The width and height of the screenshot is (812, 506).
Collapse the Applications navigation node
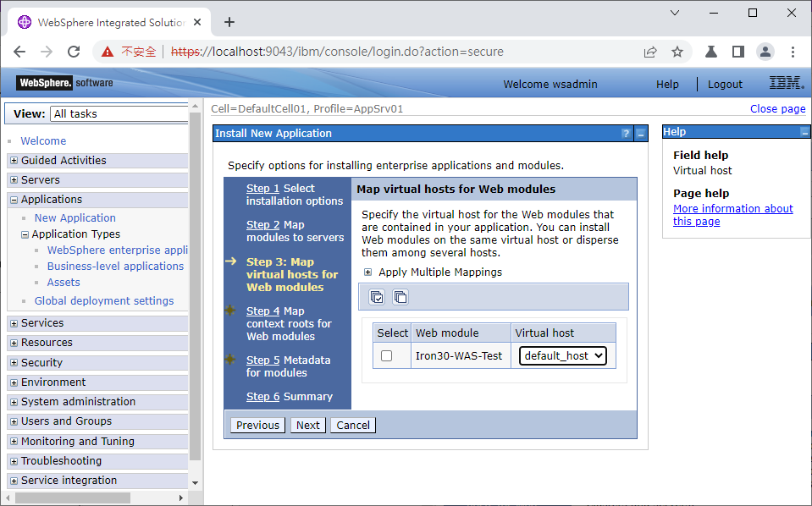(x=14, y=200)
